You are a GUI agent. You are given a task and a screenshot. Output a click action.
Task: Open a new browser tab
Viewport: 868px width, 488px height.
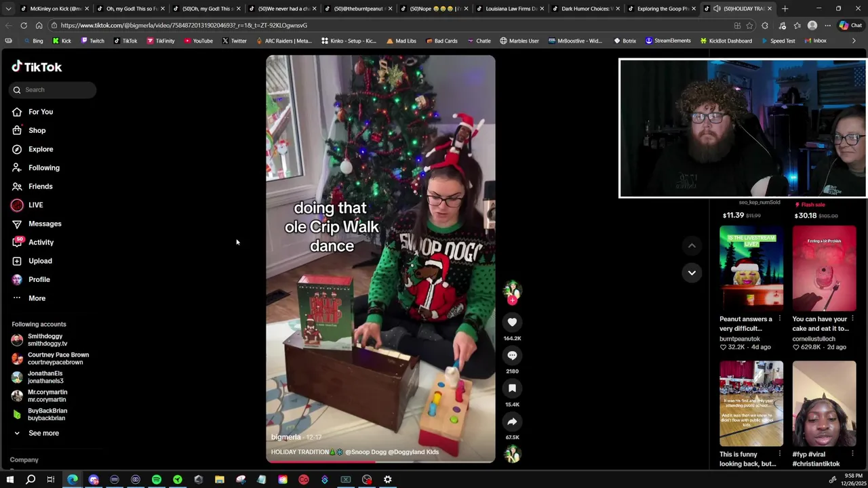[x=785, y=9]
